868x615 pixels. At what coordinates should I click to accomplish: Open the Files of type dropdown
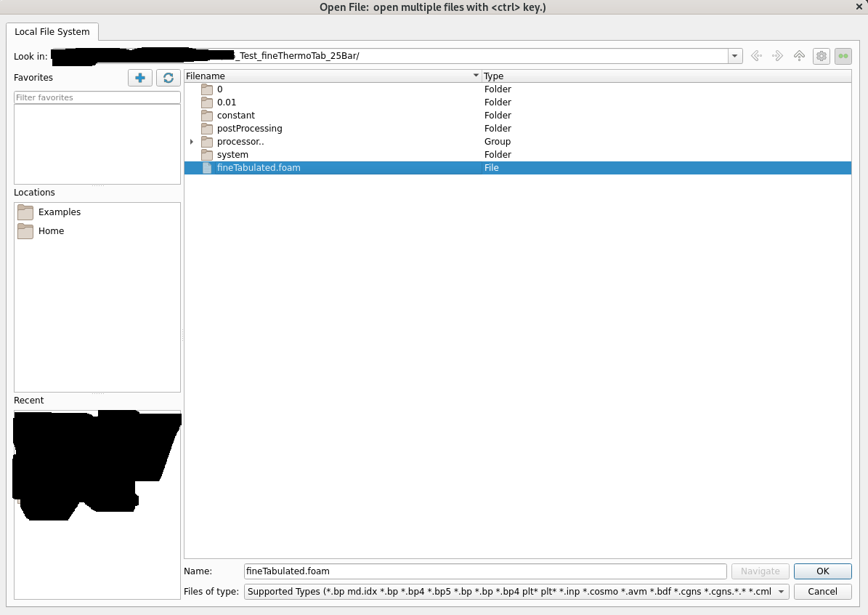(x=782, y=592)
